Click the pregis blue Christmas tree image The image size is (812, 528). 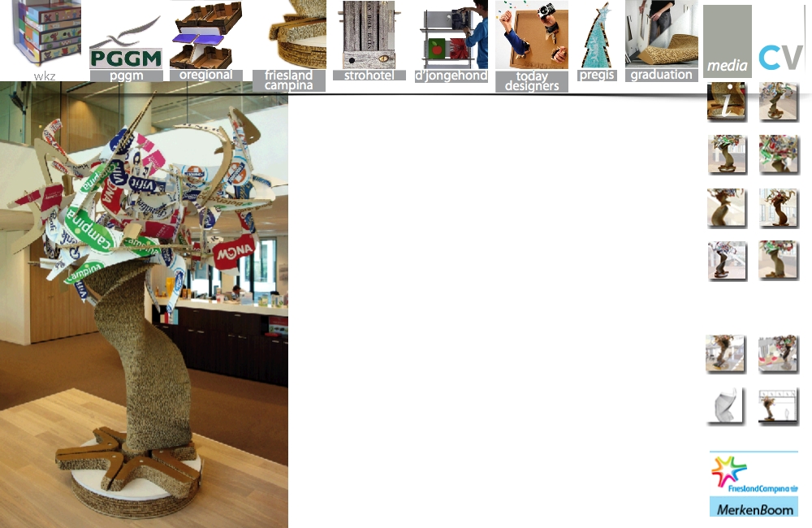pyautogui.click(x=596, y=36)
